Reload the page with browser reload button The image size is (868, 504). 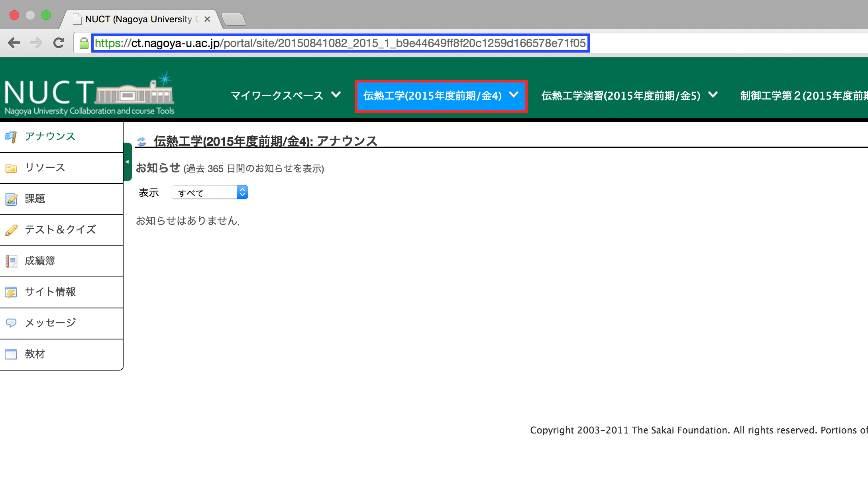pyautogui.click(x=59, y=43)
